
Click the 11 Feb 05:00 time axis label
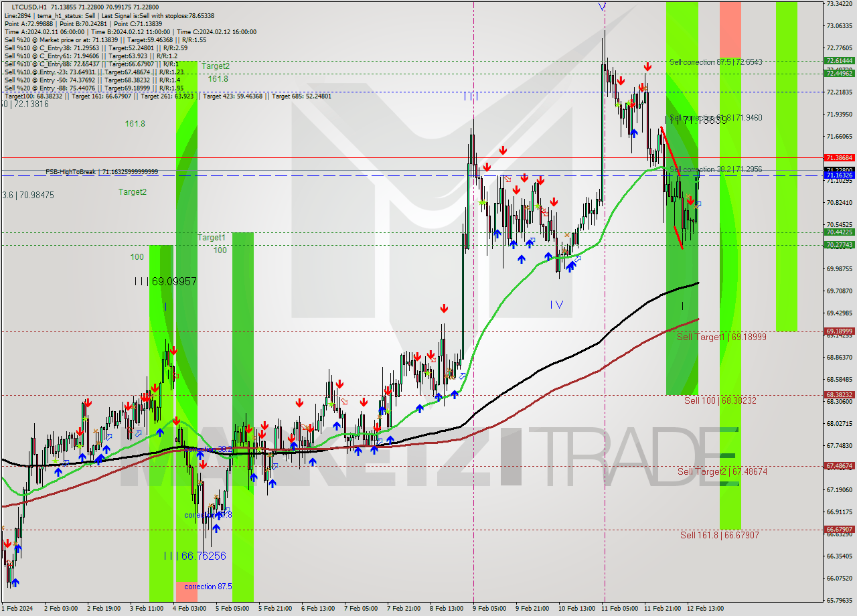pyautogui.click(x=619, y=609)
